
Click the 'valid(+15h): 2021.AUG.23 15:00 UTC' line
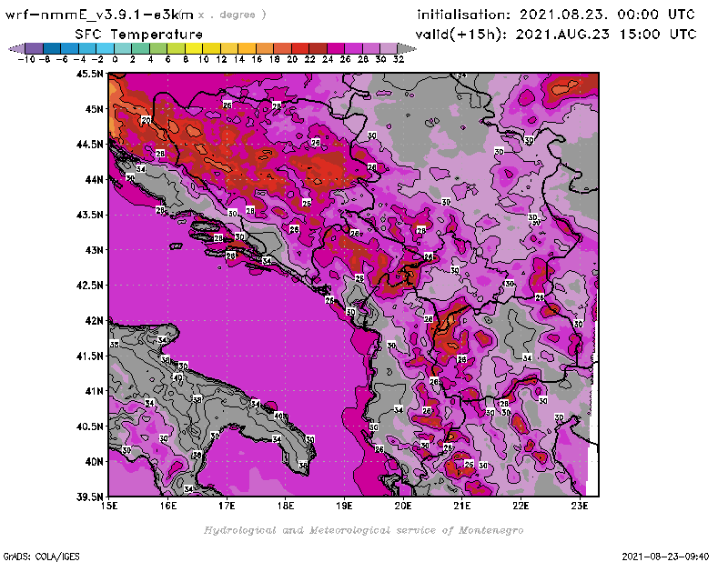556,35
